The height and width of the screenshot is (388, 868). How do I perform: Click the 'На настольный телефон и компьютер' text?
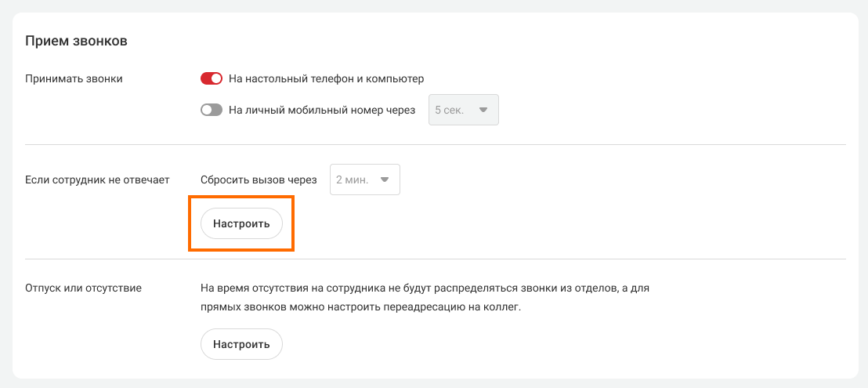(x=326, y=78)
